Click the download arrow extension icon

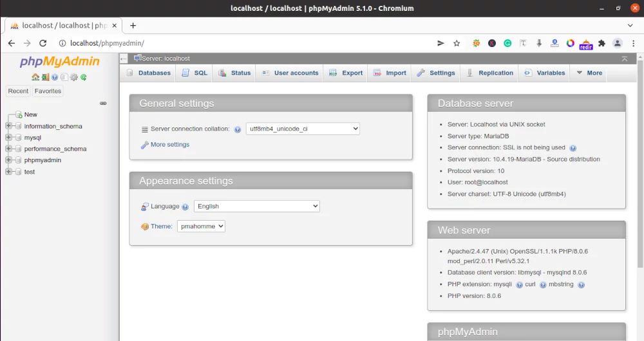coord(539,43)
